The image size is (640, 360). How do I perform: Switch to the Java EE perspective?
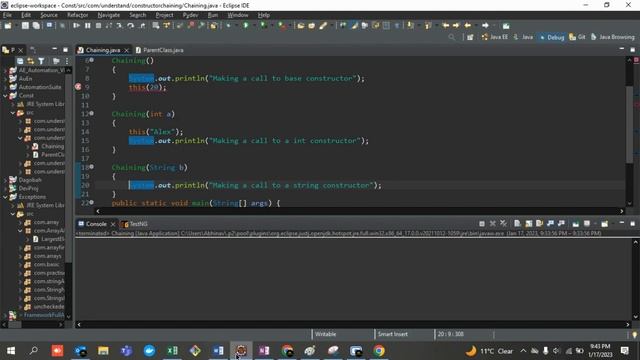pos(494,37)
